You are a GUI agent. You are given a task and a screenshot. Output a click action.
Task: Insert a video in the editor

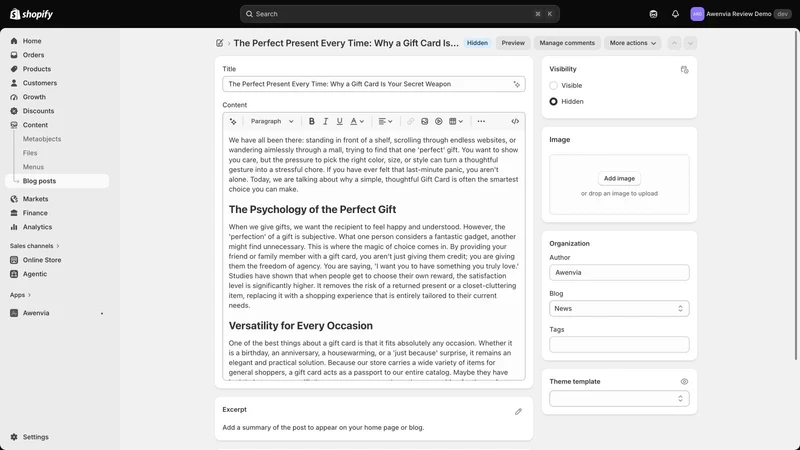click(x=438, y=121)
